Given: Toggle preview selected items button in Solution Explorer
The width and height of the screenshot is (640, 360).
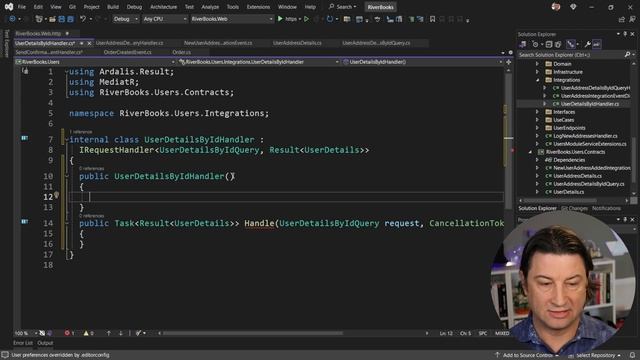Looking at the screenshot, I should (x=596, y=44).
